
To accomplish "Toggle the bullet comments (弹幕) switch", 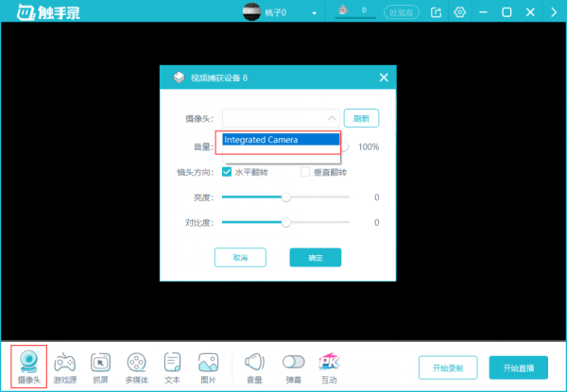I will pos(294,363).
